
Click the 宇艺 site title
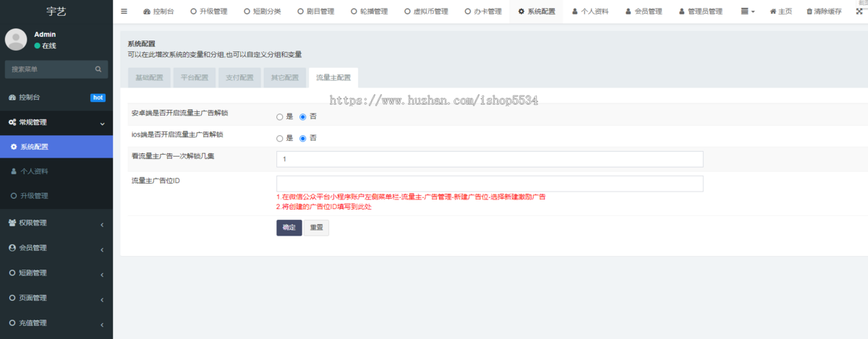click(56, 11)
